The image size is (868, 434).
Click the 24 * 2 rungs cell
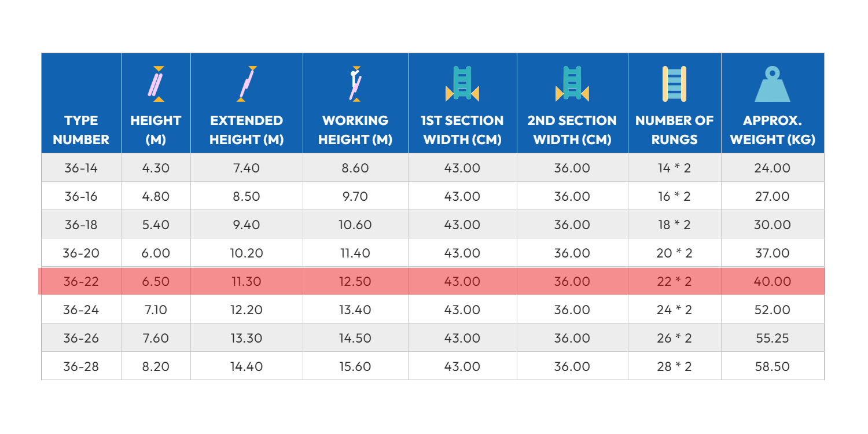pyautogui.click(x=674, y=310)
